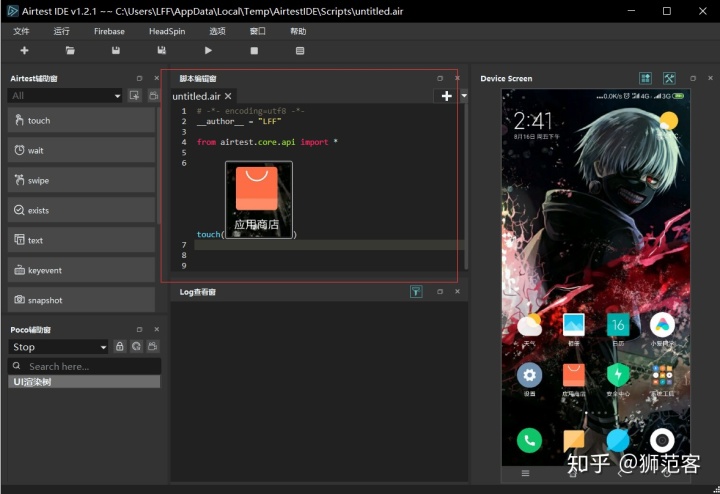Switch to the untitled.air tab
The width and height of the screenshot is (720, 494).
tap(196, 96)
